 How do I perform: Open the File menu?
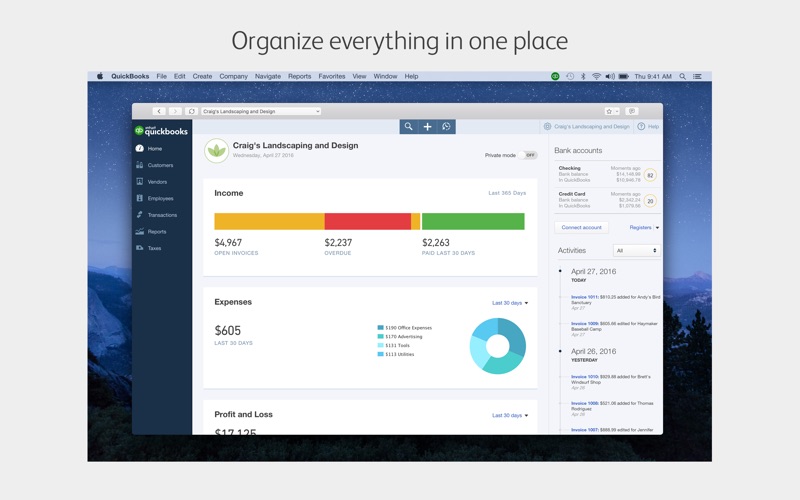tap(162, 76)
